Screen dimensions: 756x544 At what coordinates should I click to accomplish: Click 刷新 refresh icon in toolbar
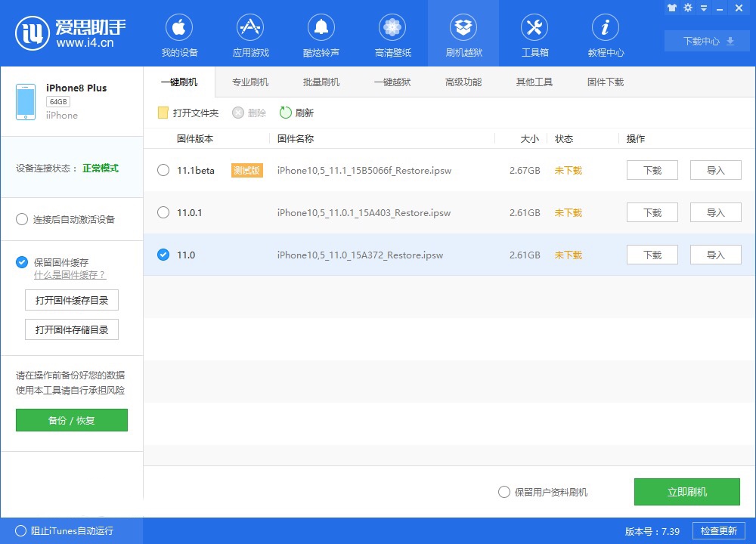tap(286, 113)
